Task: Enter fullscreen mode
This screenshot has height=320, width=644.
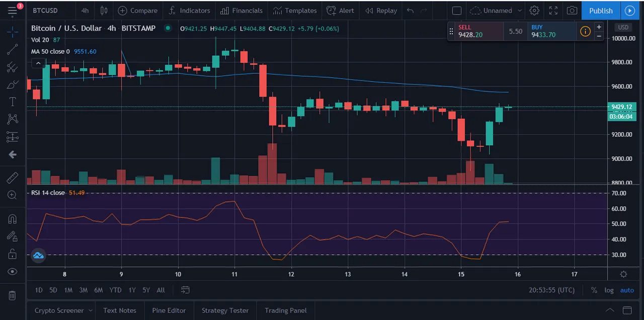Action: coord(553,11)
